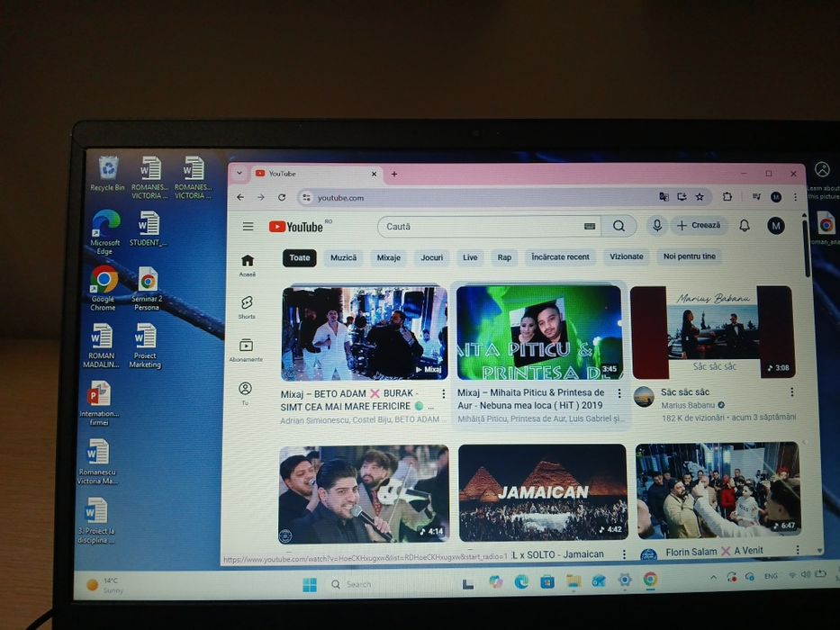Open Chrome three-dot menu

(x=795, y=197)
